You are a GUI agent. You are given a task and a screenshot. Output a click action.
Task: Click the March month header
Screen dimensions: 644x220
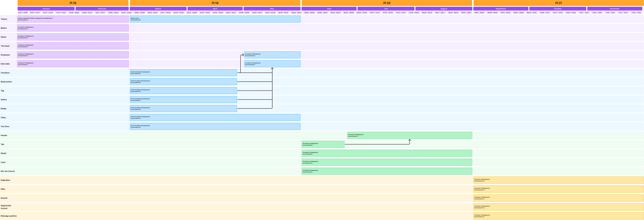point(158,9)
